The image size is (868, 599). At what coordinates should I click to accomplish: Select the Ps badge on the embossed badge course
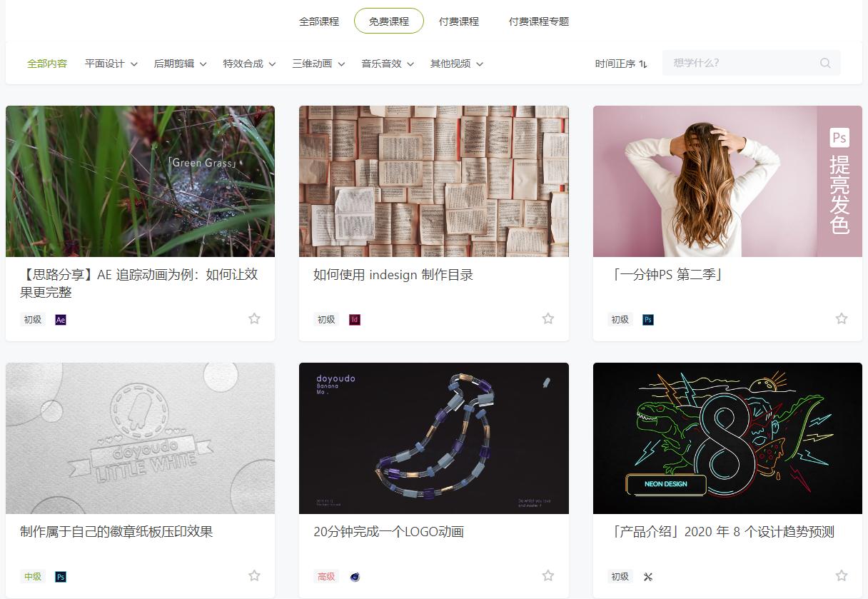pyautogui.click(x=61, y=576)
